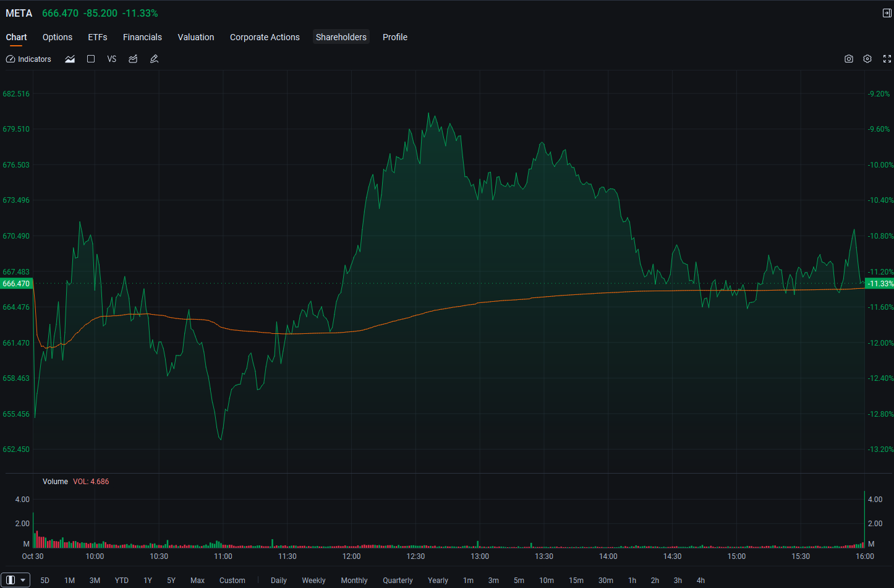This screenshot has width=894, height=588.
Task: Open the Shareholders tab
Action: 341,37
